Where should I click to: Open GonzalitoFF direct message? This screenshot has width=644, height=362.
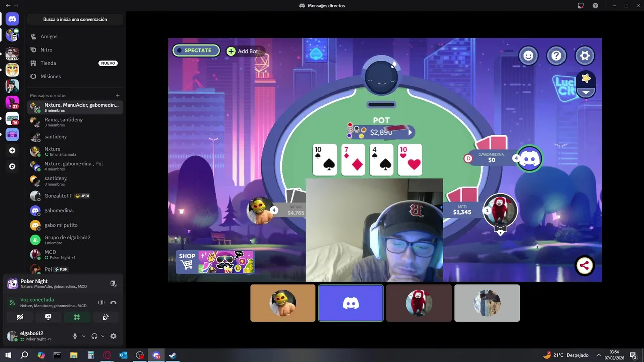(x=75, y=196)
